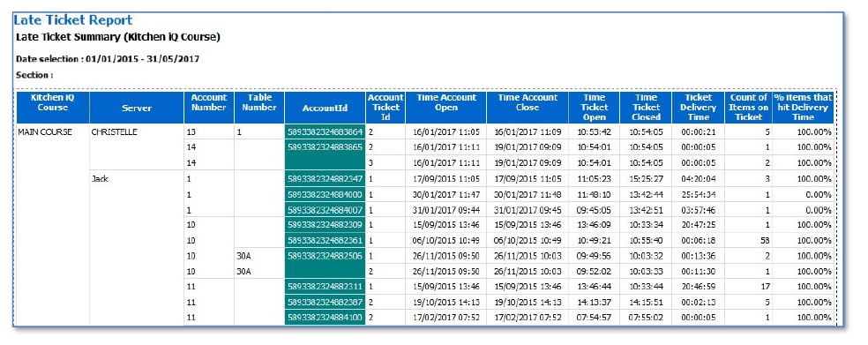
Task: Click the Count of Items on Ticket header
Action: pos(748,108)
